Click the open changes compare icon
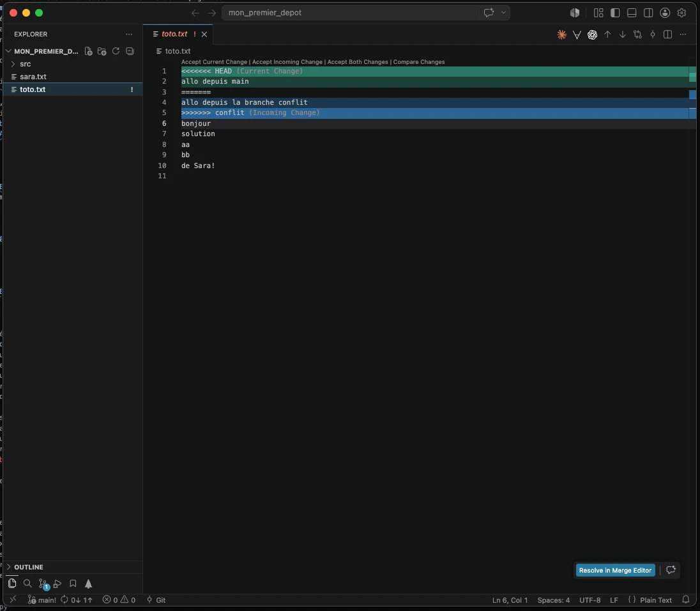 coord(637,35)
